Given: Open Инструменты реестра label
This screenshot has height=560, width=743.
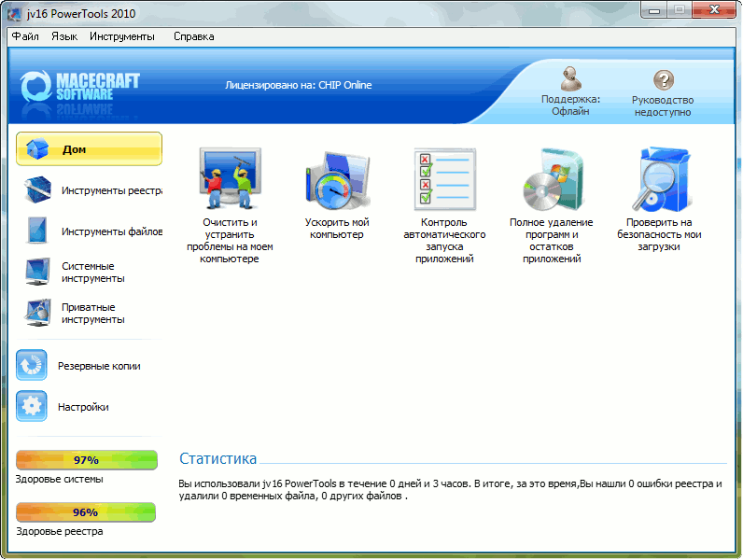Looking at the screenshot, I should 112,190.
